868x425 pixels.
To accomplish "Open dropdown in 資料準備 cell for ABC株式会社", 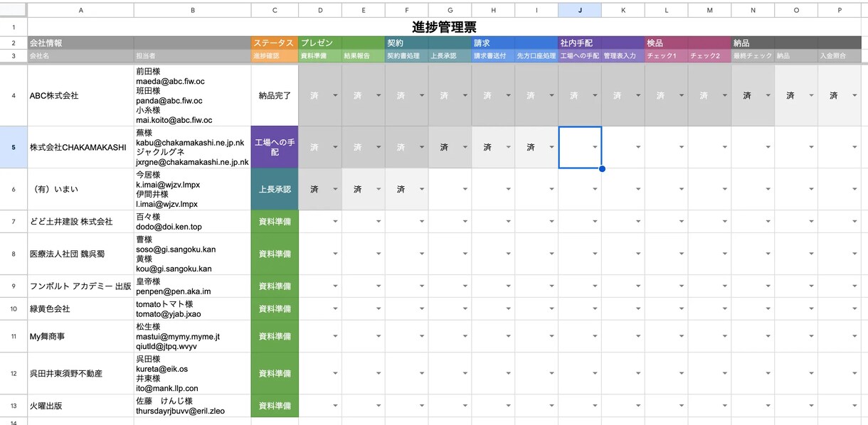I will click(x=335, y=95).
